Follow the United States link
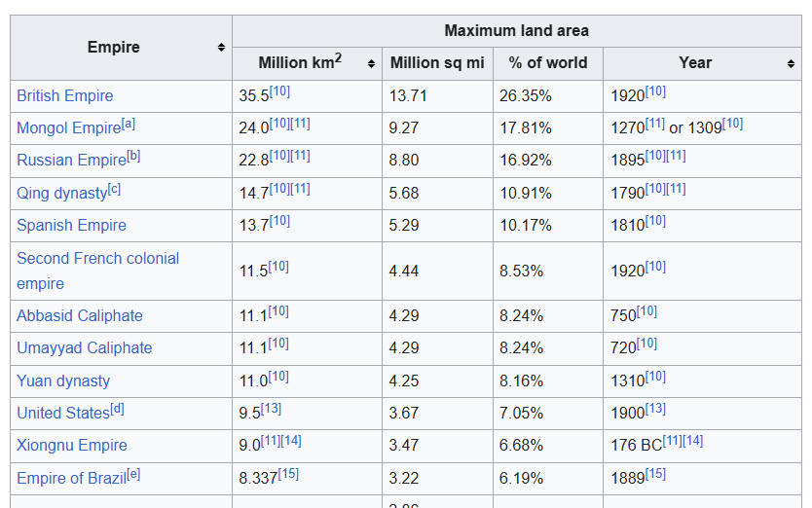This screenshot has width=812, height=508. click(x=62, y=413)
